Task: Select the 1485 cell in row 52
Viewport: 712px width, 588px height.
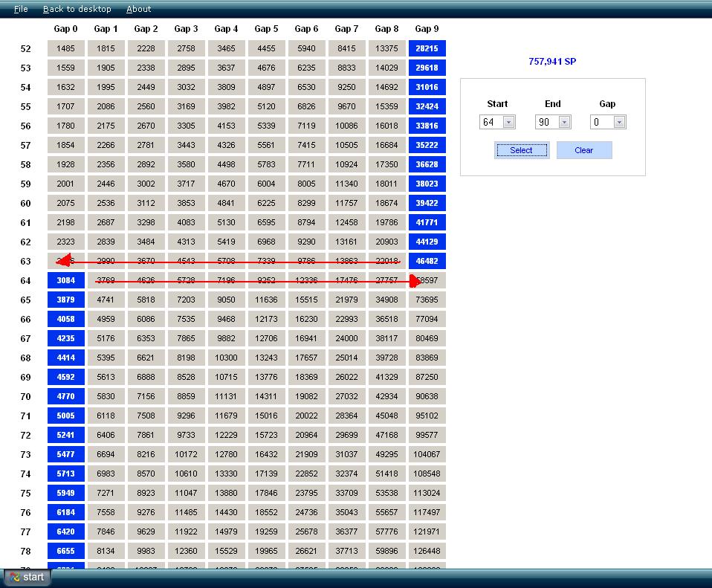Action: click(x=65, y=48)
